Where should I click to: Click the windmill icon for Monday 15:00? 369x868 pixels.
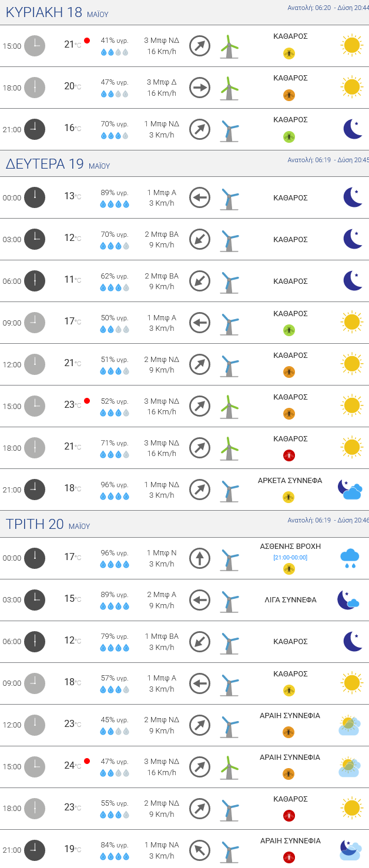pyautogui.click(x=229, y=407)
